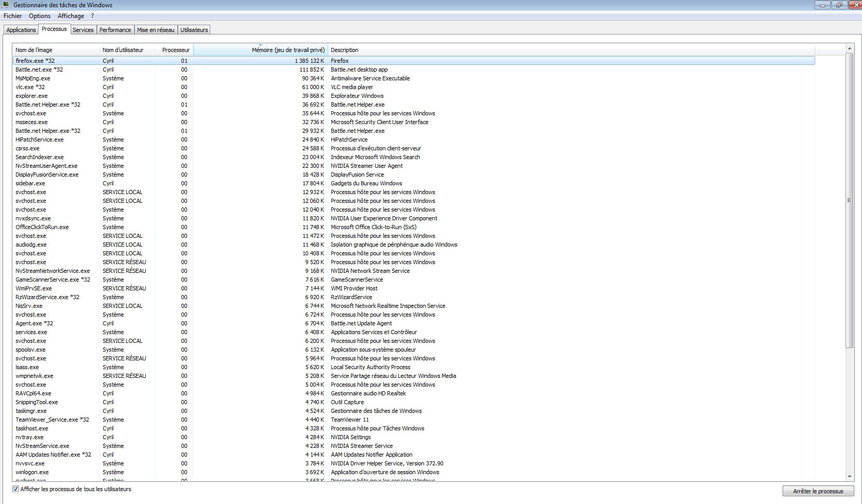Open the 'Mise en réseau' tab
Image resolution: width=862 pixels, height=504 pixels.
[x=156, y=30]
